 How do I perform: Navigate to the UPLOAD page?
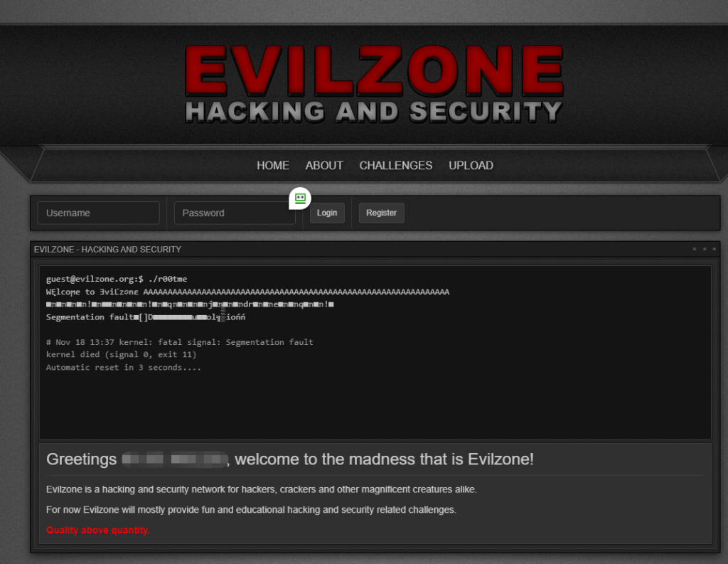point(471,166)
